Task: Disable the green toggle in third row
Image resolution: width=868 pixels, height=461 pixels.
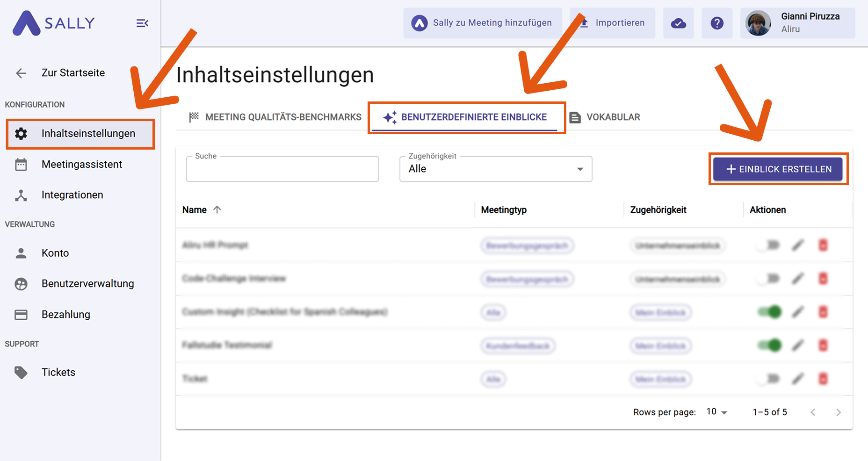Action: (x=770, y=312)
